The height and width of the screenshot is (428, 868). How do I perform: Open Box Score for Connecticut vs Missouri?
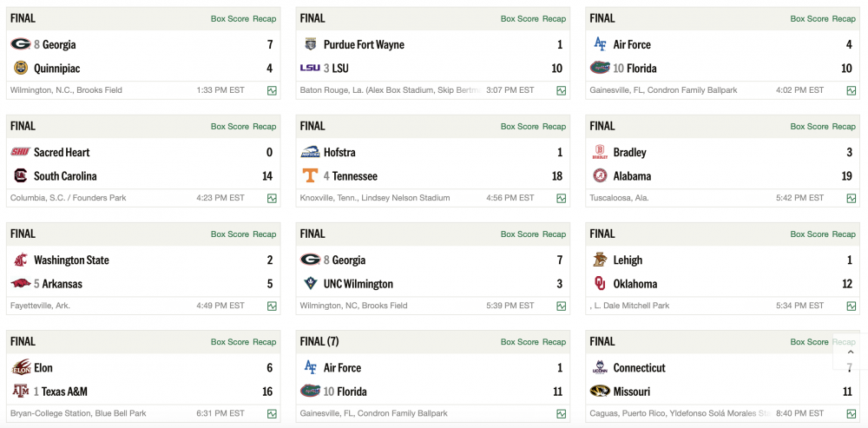(x=809, y=342)
